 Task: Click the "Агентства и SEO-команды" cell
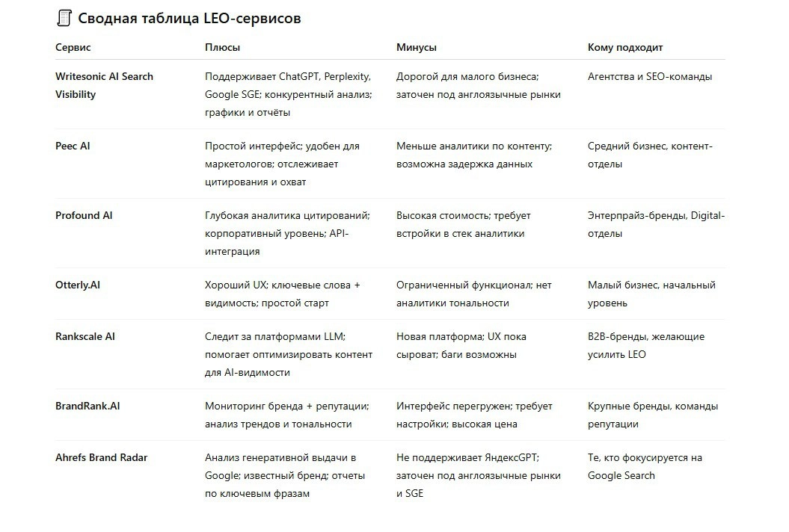(650, 76)
